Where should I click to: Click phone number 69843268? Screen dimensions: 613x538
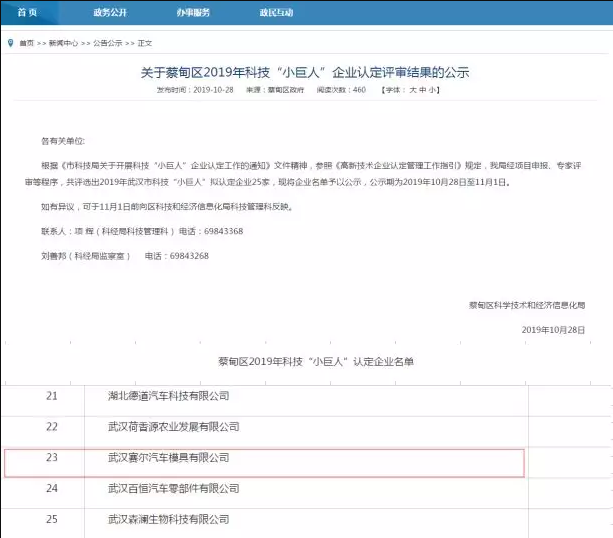[x=189, y=256]
